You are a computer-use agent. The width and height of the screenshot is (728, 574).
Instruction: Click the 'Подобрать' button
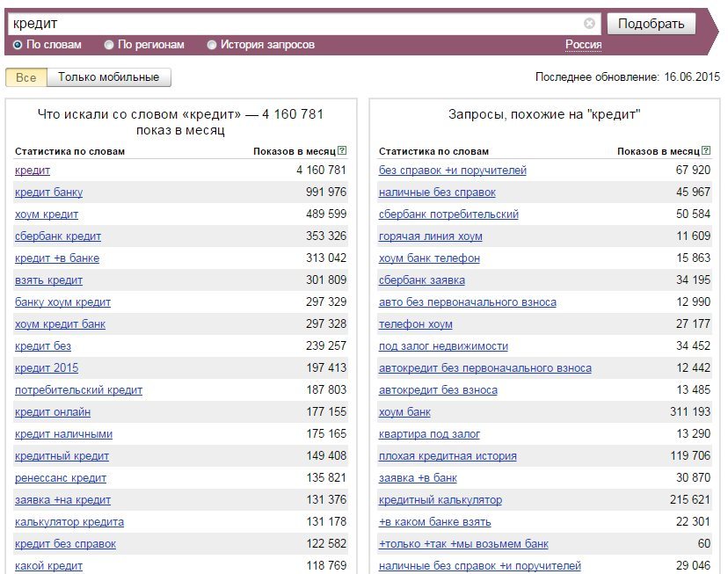[651, 24]
